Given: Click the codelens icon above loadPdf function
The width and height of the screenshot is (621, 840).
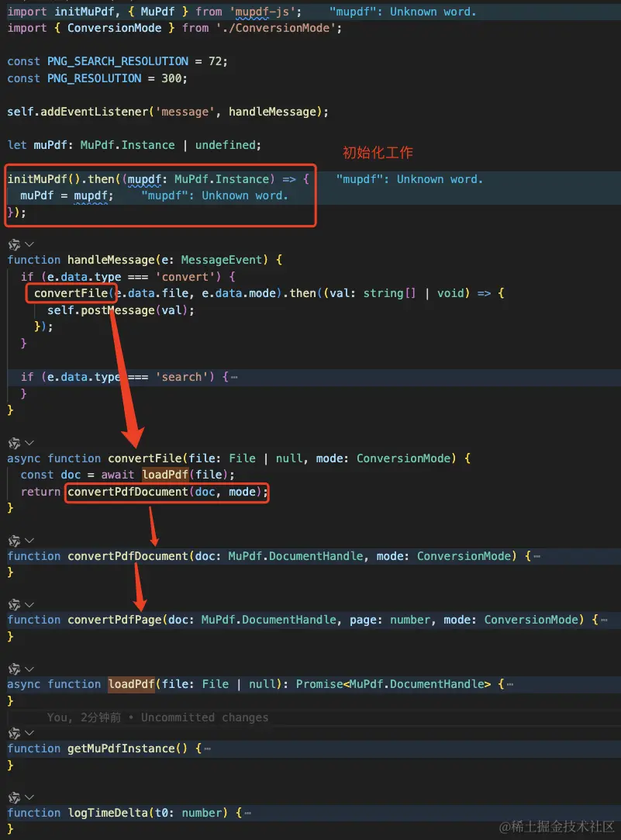Looking at the screenshot, I should [14, 668].
